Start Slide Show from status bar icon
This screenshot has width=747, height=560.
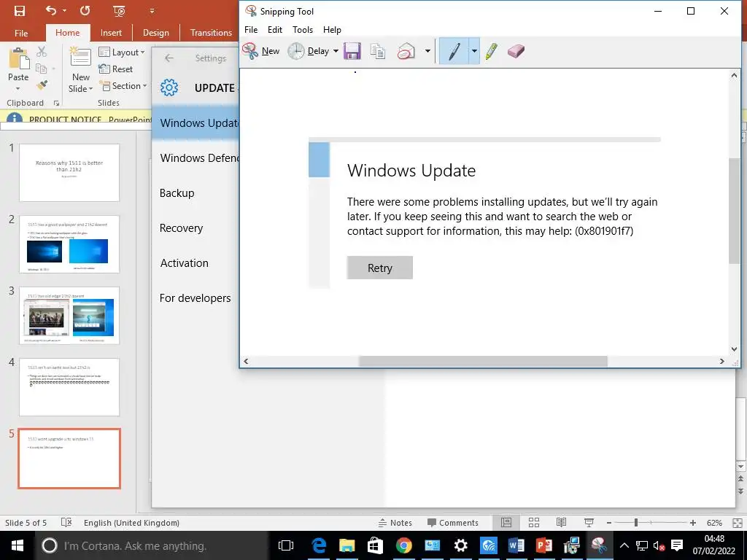pyautogui.click(x=589, y=523)
